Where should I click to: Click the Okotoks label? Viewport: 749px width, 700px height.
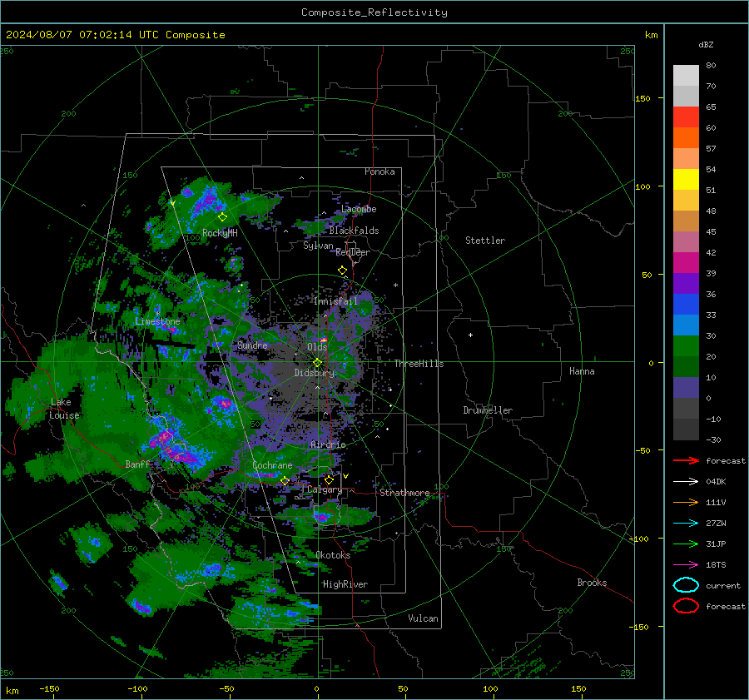click(334, 555)
